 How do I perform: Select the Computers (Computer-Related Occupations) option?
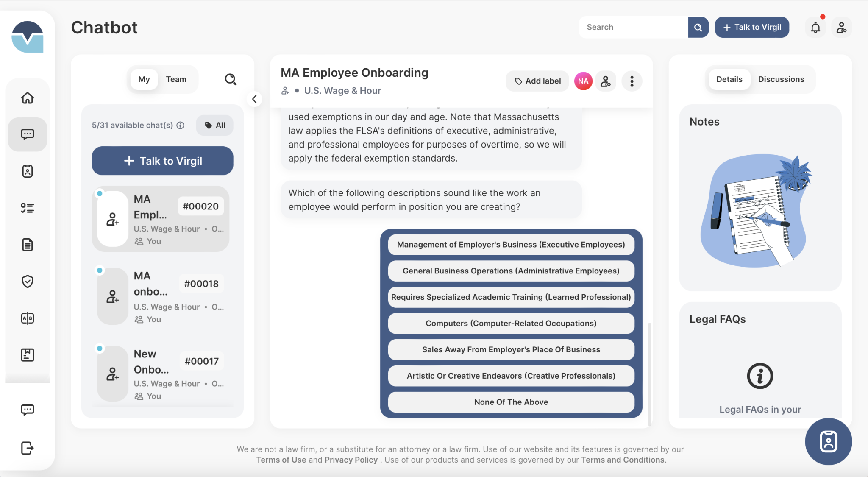point(510,323)
